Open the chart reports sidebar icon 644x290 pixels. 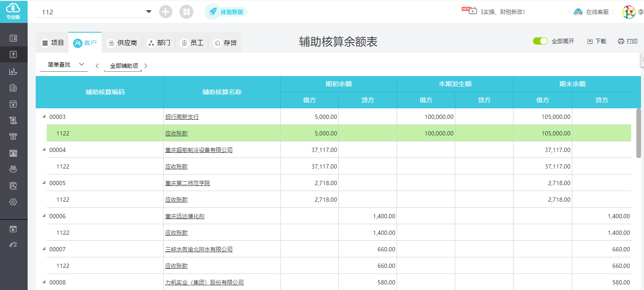click(x=13, y=71)
